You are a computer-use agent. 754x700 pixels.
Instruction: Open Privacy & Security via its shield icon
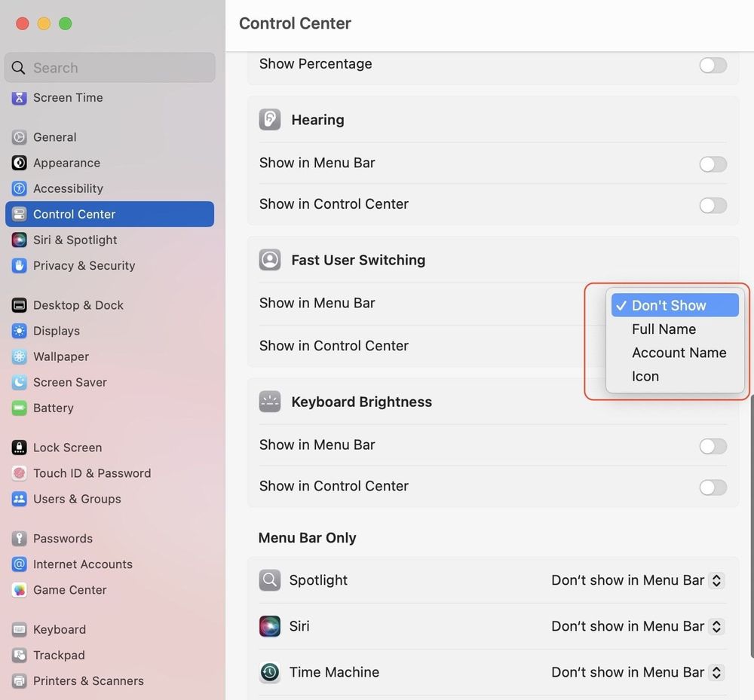tap(18, 265)
